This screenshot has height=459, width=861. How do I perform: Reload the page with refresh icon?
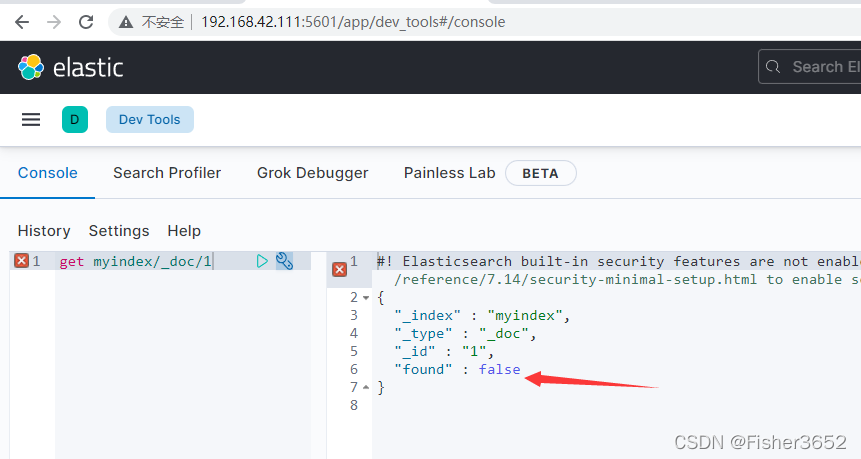click(x=86, y=22)
